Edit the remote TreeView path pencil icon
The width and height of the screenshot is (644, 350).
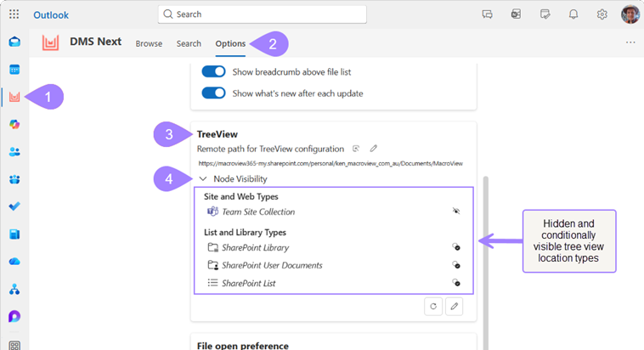373,149
